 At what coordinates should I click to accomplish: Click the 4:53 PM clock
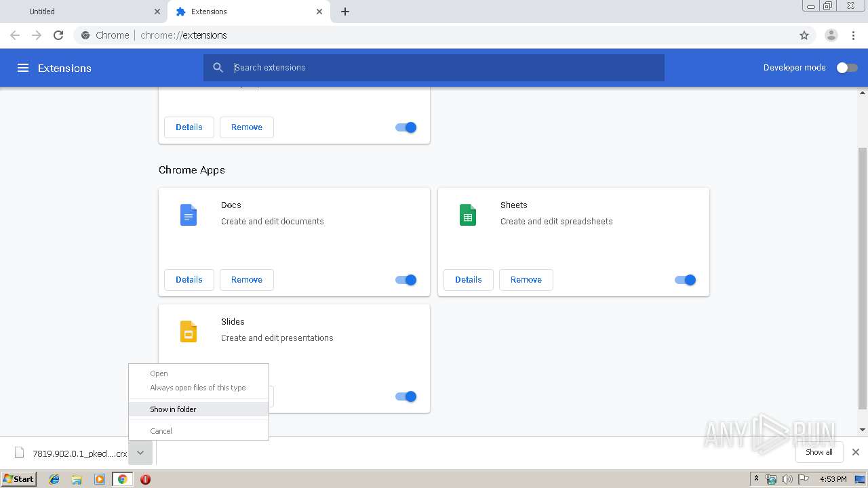click(x=833, y=479)
